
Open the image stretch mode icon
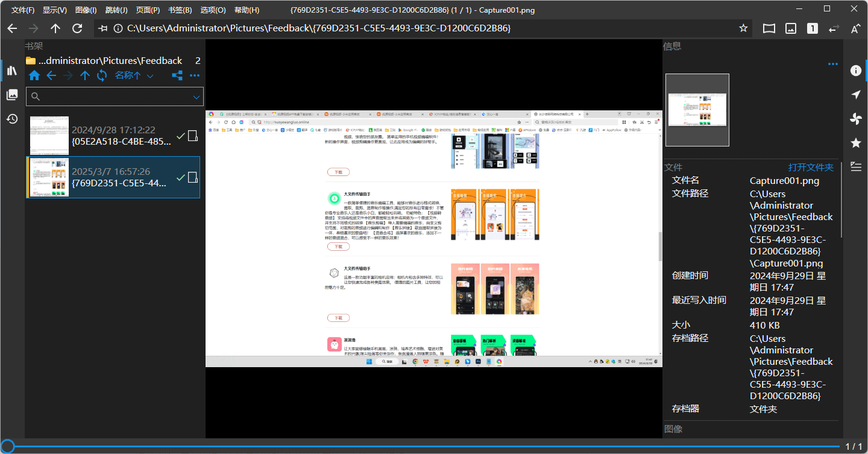[791, 28]
